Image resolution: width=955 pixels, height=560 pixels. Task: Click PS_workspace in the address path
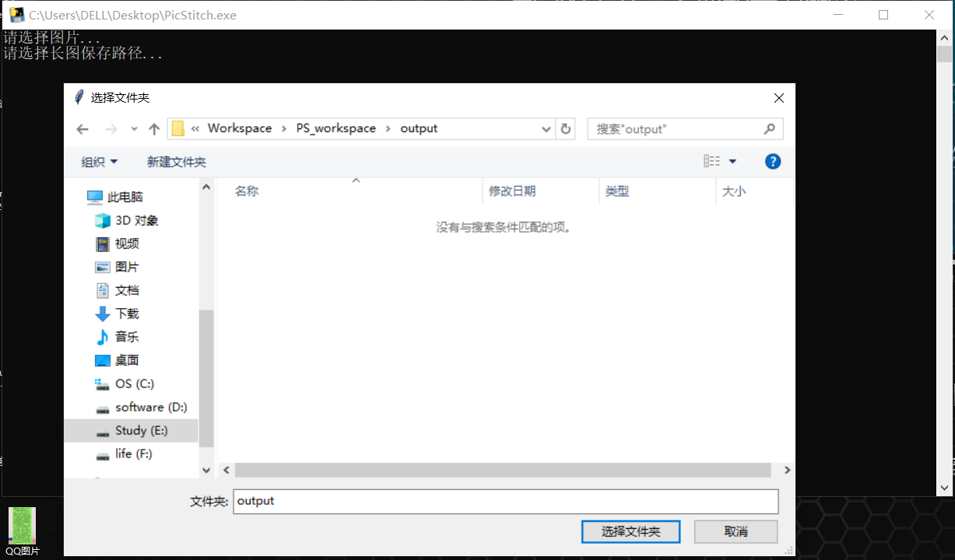coord(335,128)
